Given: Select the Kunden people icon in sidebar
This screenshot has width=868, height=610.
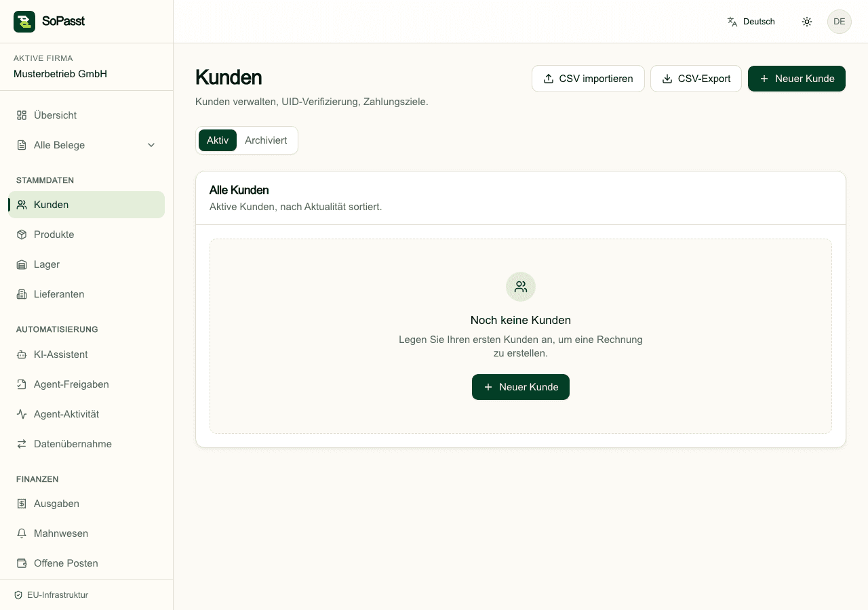Looking at the screenshot, I should [x=22, y=205].
